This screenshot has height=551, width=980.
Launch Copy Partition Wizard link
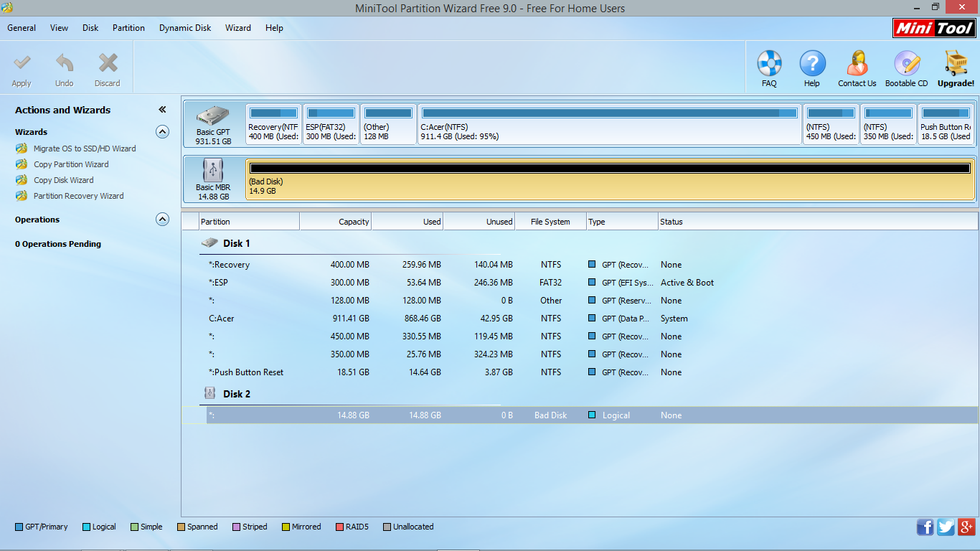tap(71, 164)
